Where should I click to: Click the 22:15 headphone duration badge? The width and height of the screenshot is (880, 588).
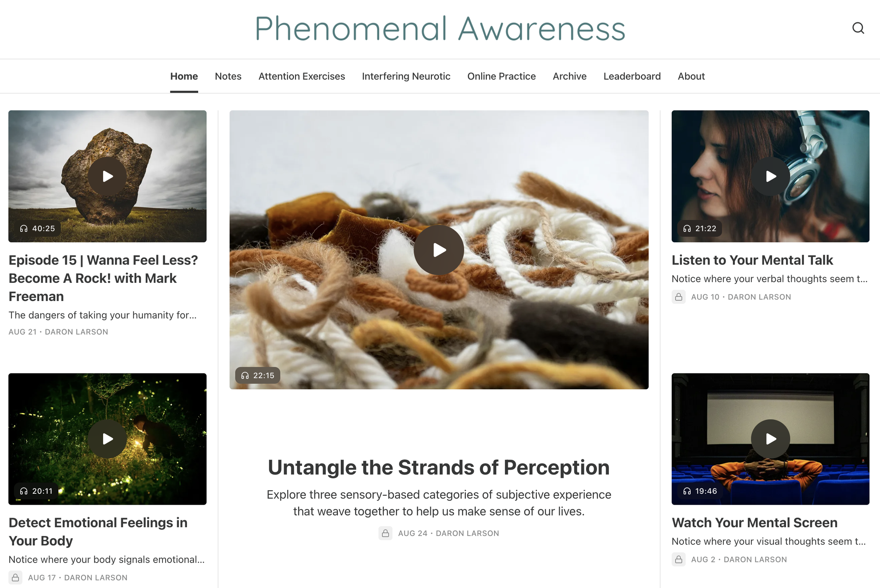point(258,375)
